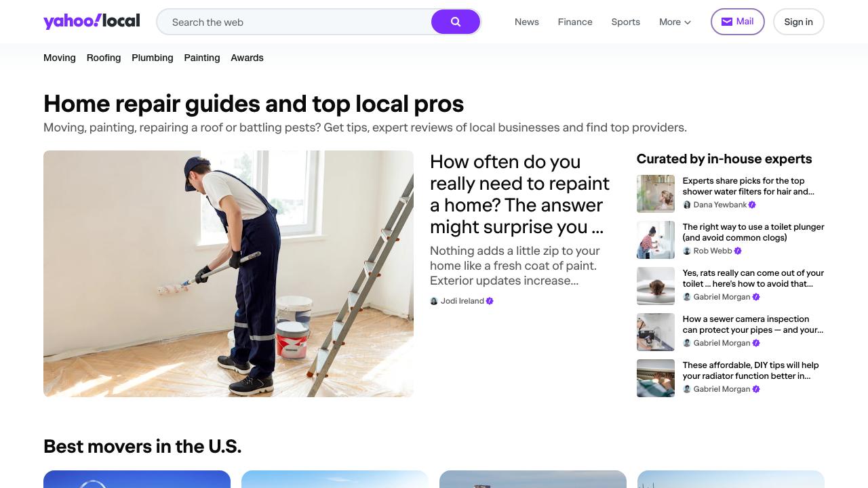
Task: Open the toilet plunger article link
Action: tap(753, 232)
